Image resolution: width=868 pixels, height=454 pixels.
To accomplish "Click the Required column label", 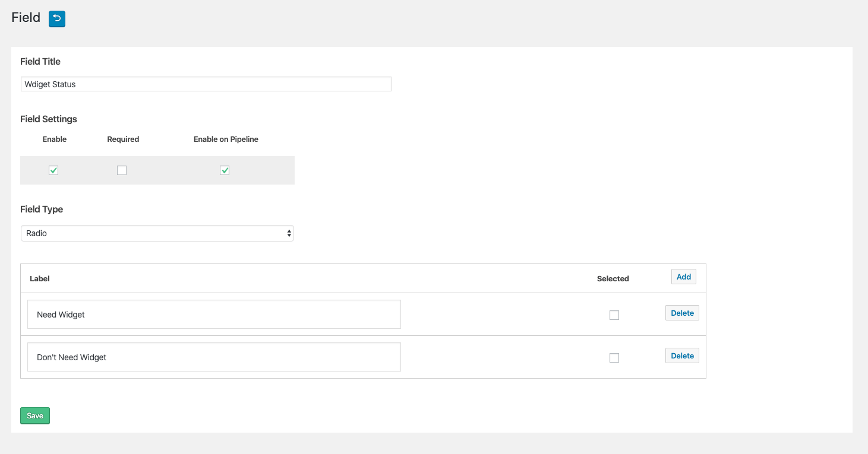I will coord(123,139).
